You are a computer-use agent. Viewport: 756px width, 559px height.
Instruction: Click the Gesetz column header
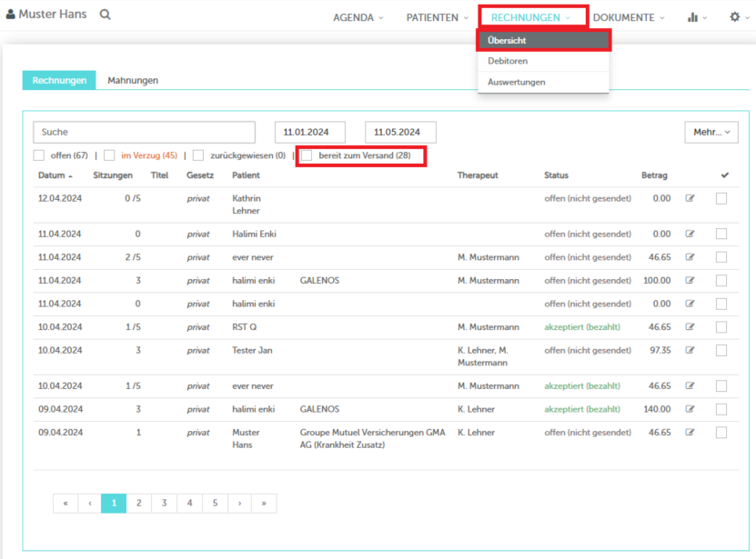click(x=200, y=175)
